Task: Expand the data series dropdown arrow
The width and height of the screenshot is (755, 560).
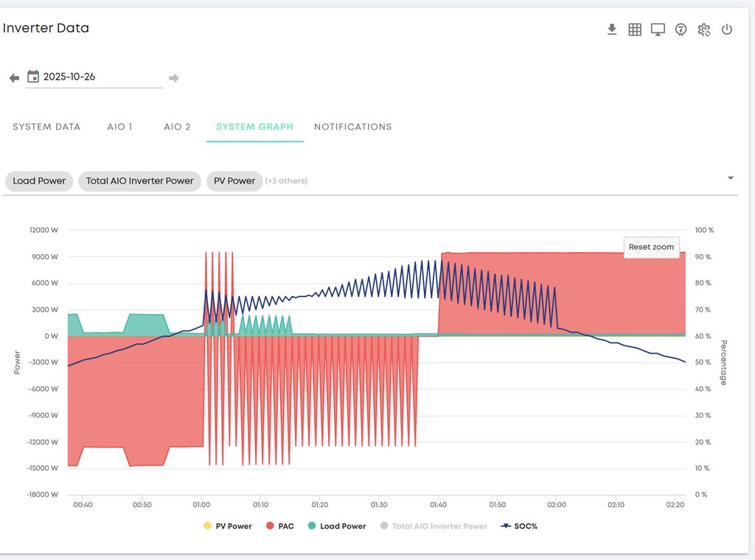Action: tap(731, 178)
